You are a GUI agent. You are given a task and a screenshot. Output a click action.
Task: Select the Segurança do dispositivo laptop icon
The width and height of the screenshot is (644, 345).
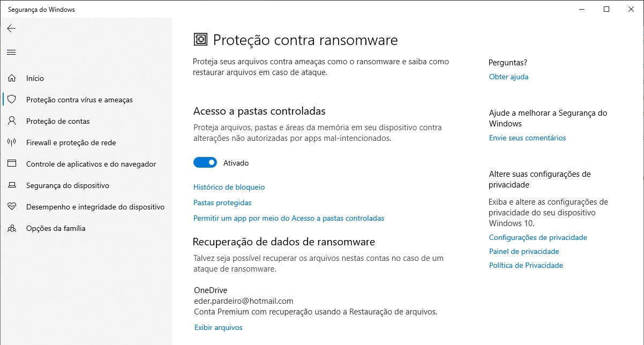12,185
